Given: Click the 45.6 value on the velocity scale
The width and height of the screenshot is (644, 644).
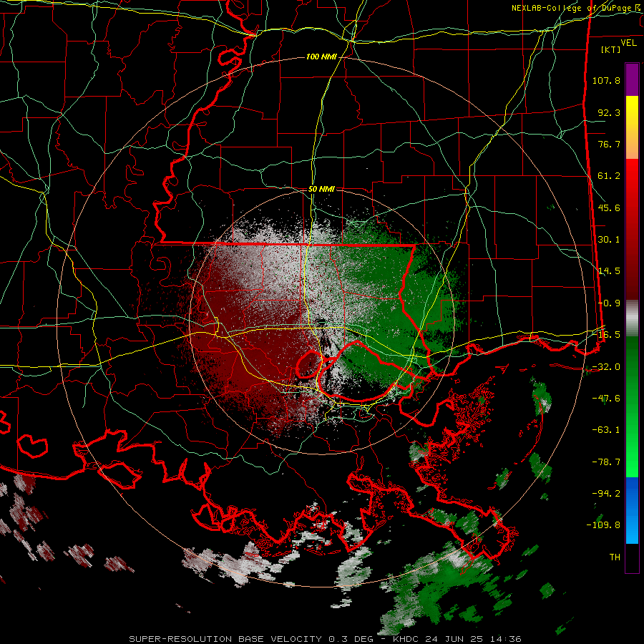Looking at the screenshot, I should tap(609, 208).
